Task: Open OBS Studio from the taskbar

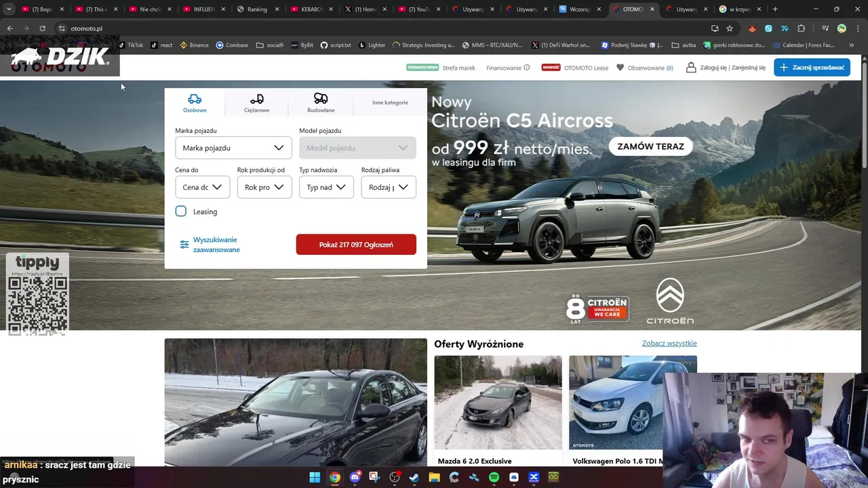Action: 395,477
